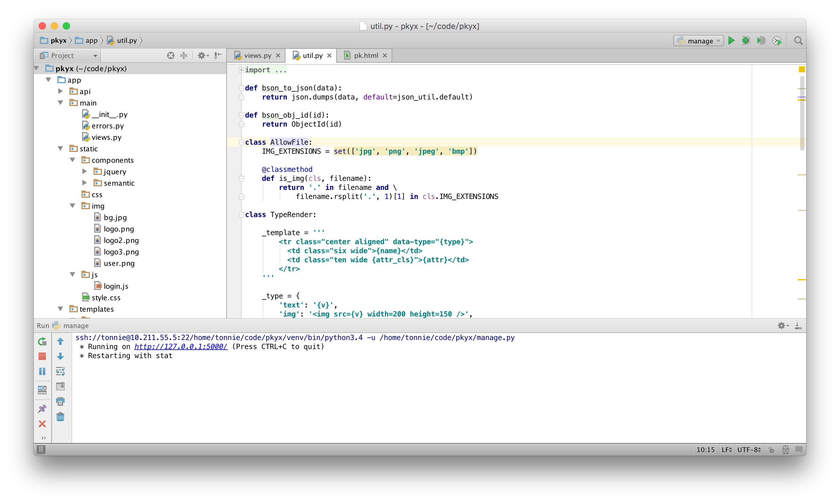Click the green Run manage button
This screenshot has width=840, height=504.
coord(731,41)
